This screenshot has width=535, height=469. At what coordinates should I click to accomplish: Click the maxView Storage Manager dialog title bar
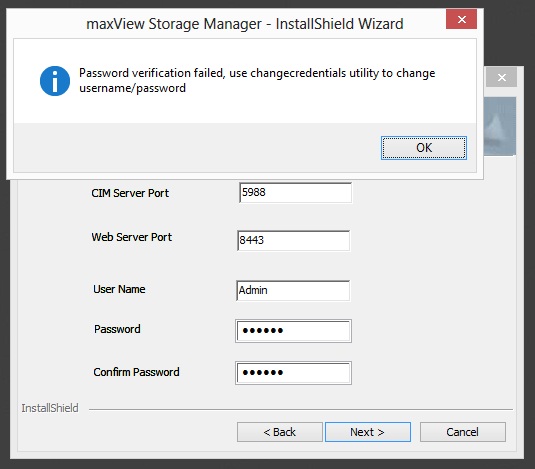(245, 24)
